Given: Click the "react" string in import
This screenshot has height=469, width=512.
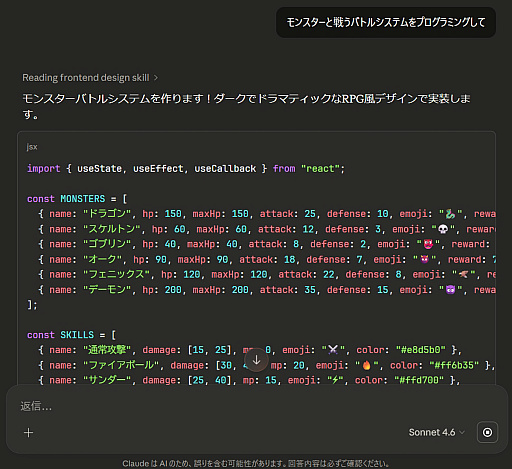Looking at the screenshot, I should [320, 169].
